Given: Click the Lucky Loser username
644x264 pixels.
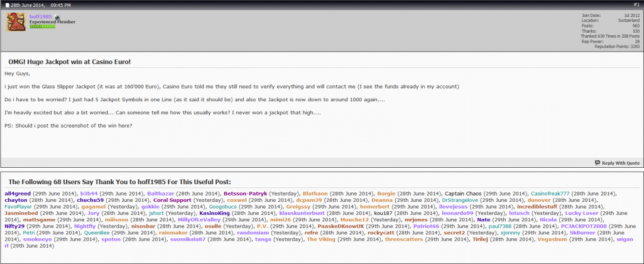Looking at the screenshot, I should pyautogui.click(x=582, y=213).
